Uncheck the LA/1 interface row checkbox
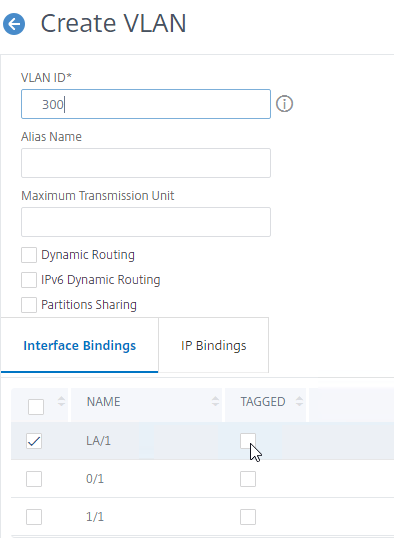394x538 pixels. pos(34,441)
